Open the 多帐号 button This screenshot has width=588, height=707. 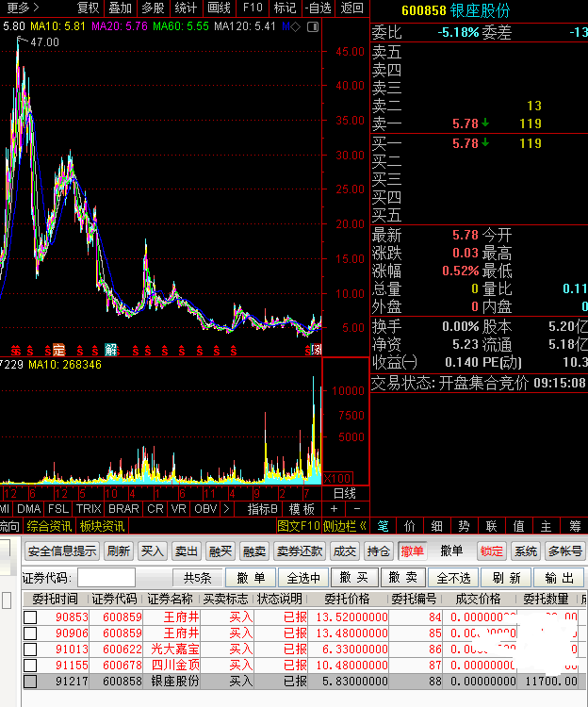pos(565,551)
